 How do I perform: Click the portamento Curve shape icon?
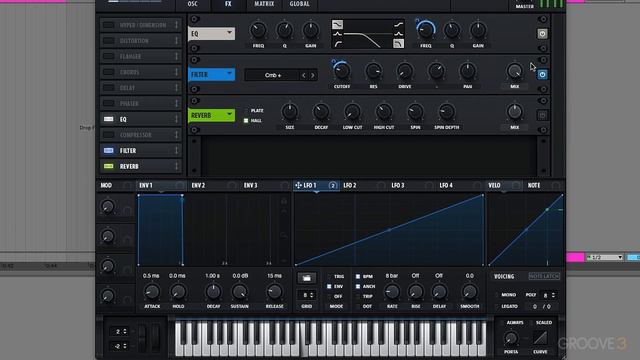point(540,338)
